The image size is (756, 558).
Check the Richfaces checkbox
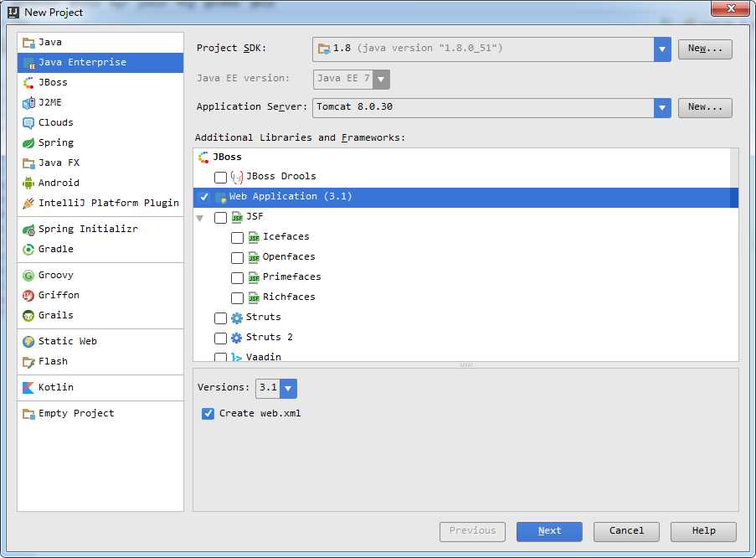pyautogui.click(x=237, y=297)
